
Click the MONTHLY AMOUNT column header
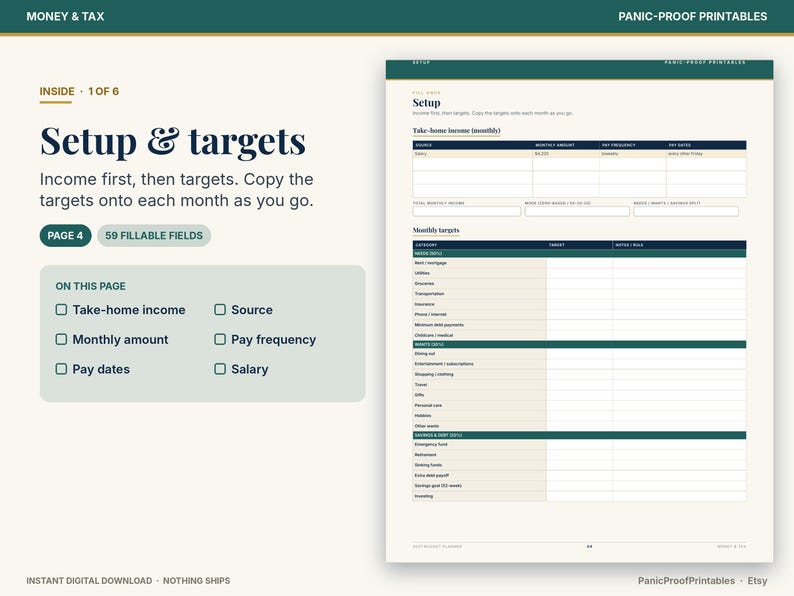pyautogui.click(x=555, y=145)
